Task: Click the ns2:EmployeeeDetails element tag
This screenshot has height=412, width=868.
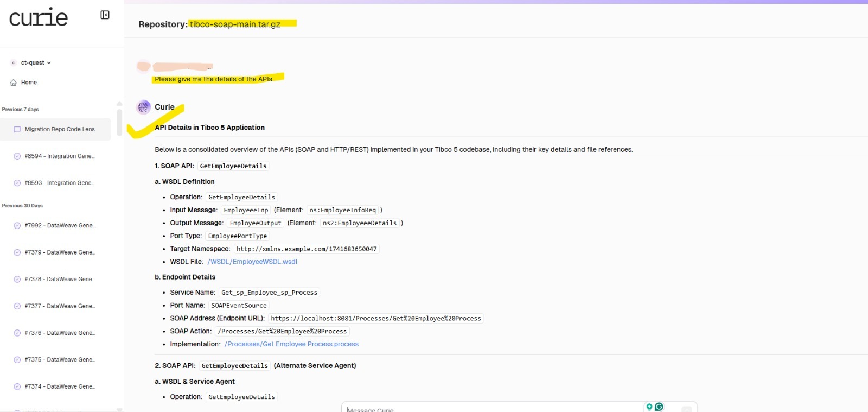Action: click(360, 223)
